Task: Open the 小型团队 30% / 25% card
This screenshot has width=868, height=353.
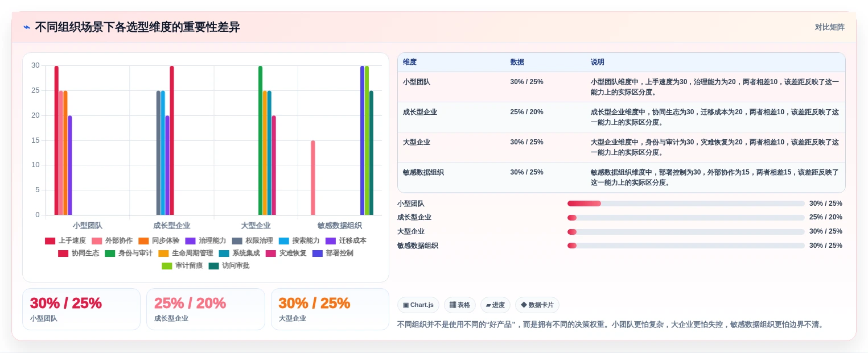Action: [81, 309]
